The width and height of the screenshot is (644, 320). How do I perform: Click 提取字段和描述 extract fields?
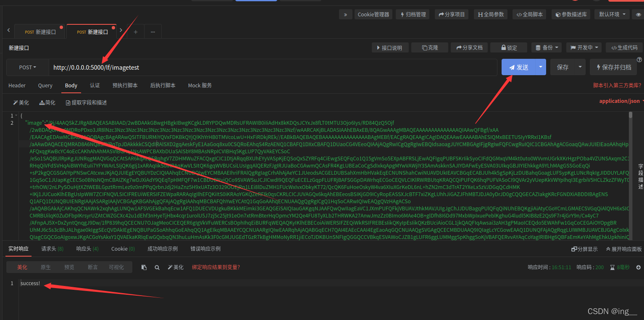pyautogui.click(x=87, y=102)
